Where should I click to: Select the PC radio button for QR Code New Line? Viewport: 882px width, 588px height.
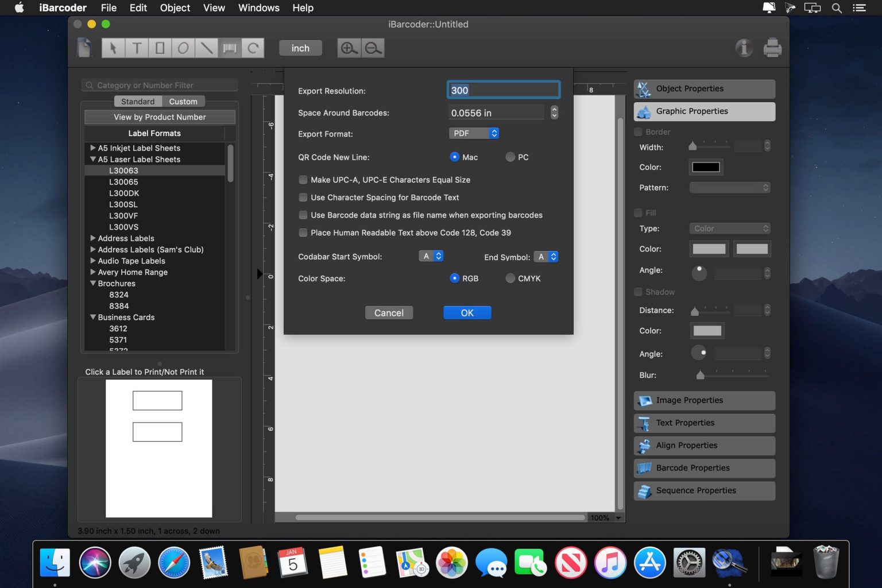tap(509, 157)
